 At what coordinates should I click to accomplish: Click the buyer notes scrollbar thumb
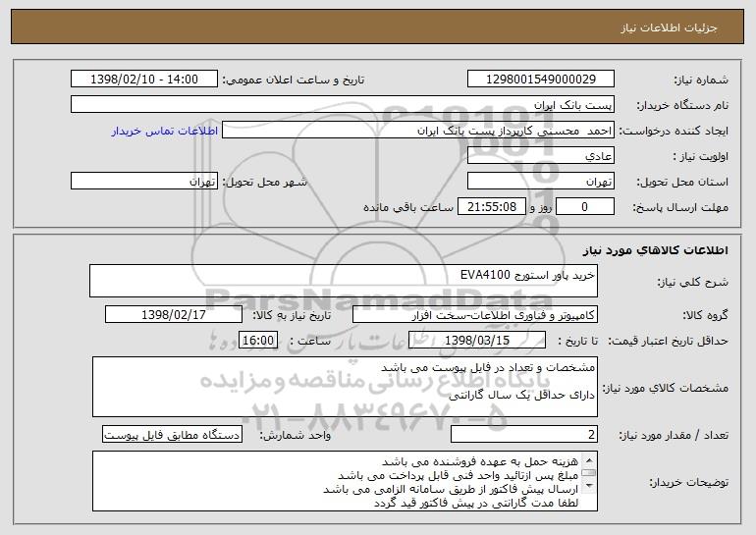[589, 473]
